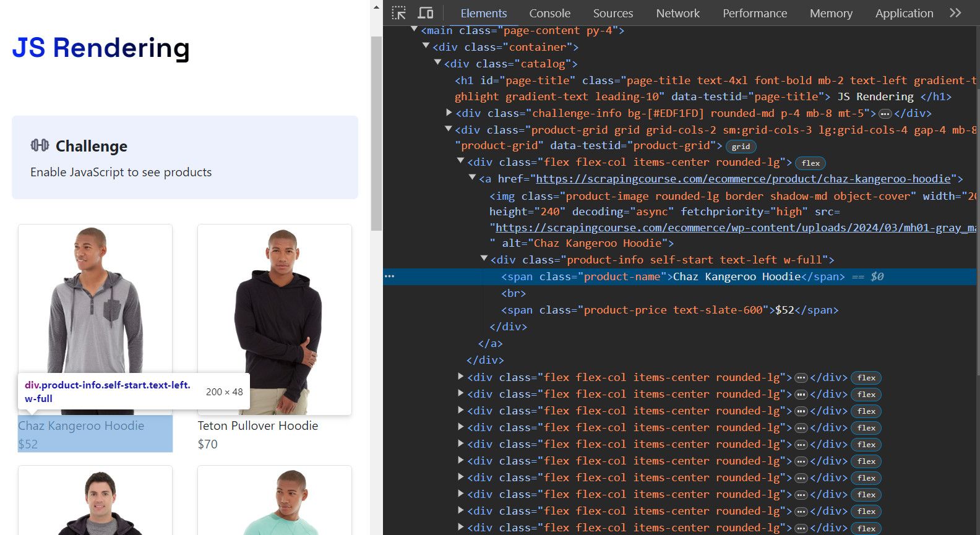980x535 pixels.
Task: Collapse the chaz-kangeroo-hoodie anchor node
Action: [x=473, y=178]
